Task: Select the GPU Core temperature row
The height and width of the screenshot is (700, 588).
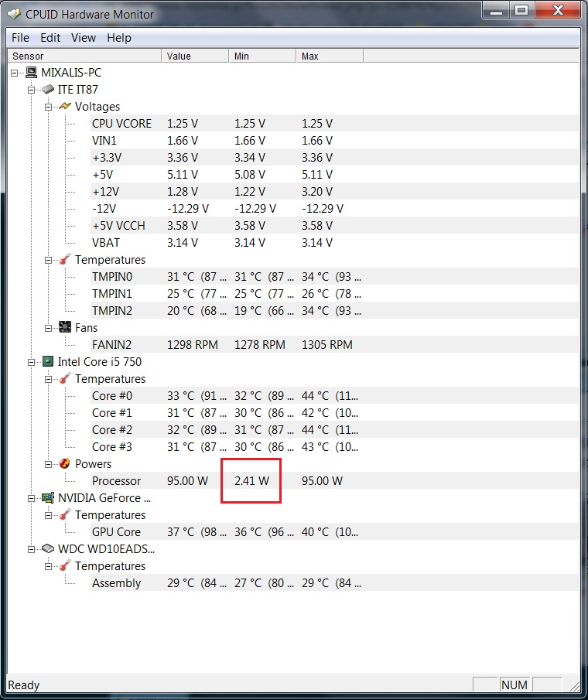Action: [334, 531]
